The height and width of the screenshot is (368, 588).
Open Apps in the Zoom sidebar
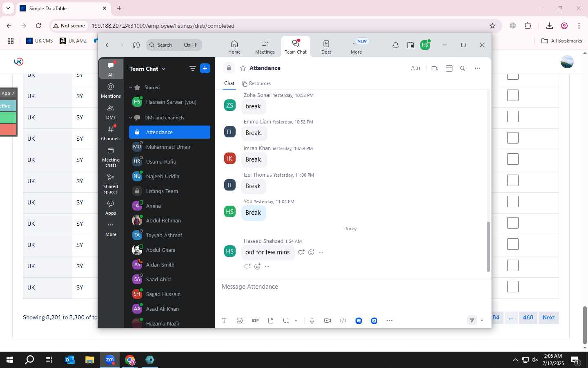111,207
